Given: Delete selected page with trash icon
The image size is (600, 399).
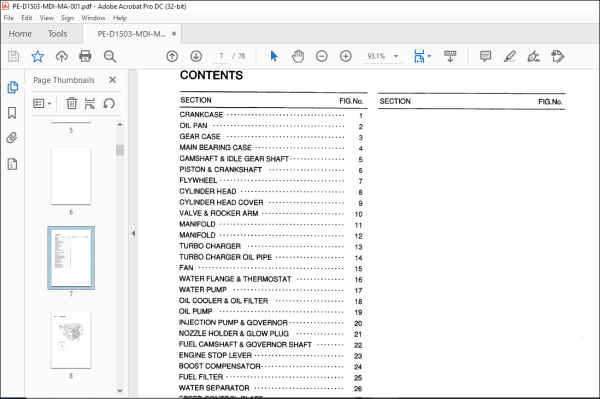Looking at the screenshot, I should point(72,103).
